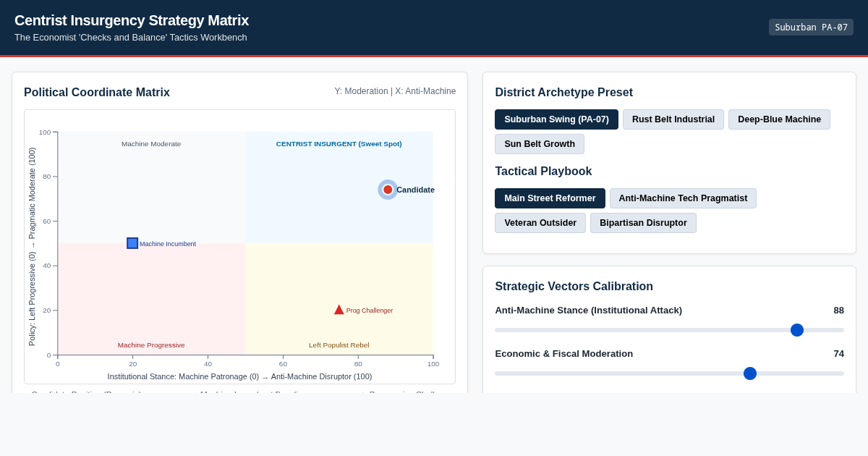Viewport: 868px width, 456px height.
Task: Click the Political Coordinate Matrix heading
Action: pyautogui.click(x=97, y=93)
